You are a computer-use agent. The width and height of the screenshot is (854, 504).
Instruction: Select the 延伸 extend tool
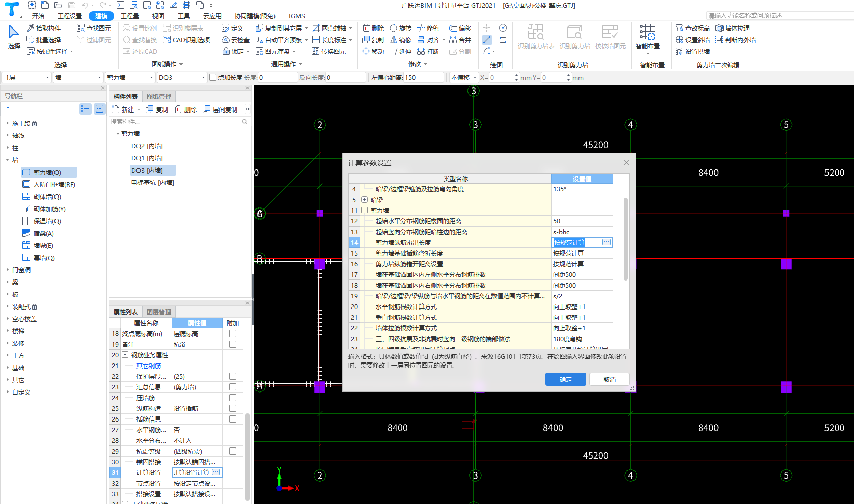click(401, 51)
